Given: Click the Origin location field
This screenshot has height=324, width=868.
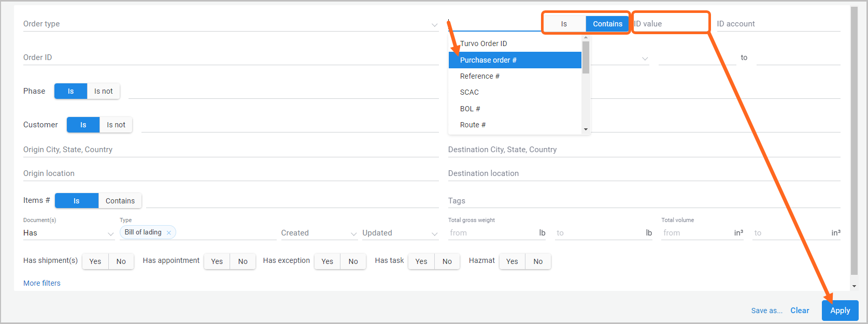Looking at the screenshot, I should point(231,173).
